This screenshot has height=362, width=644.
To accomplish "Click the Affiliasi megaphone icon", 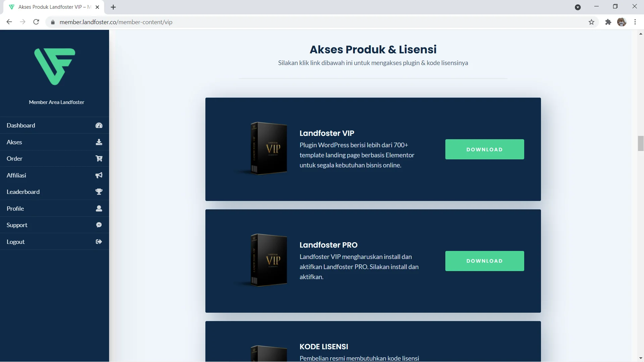I will click(x=99, y=175).
